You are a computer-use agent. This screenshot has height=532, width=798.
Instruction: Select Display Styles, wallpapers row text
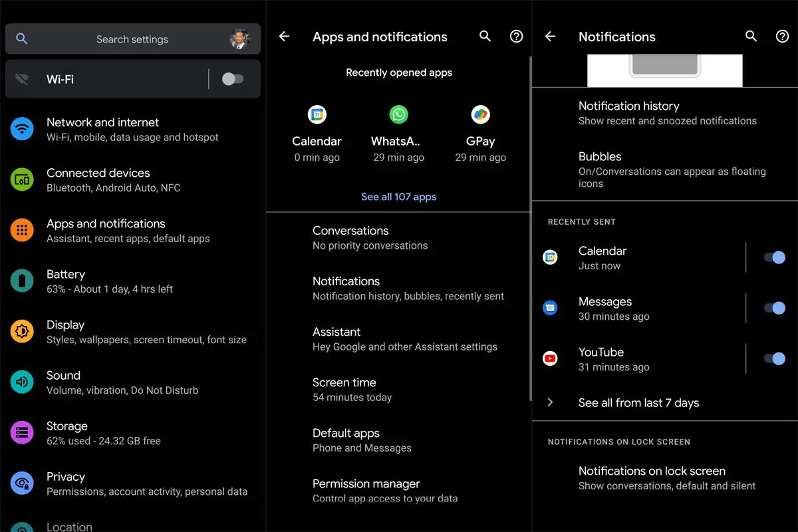tap(146, 331)
